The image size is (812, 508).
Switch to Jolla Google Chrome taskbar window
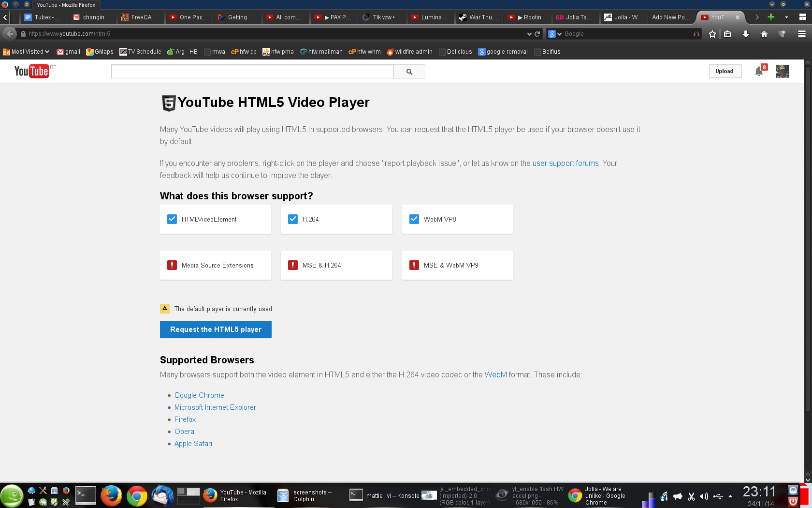click(x=603, y=495)
